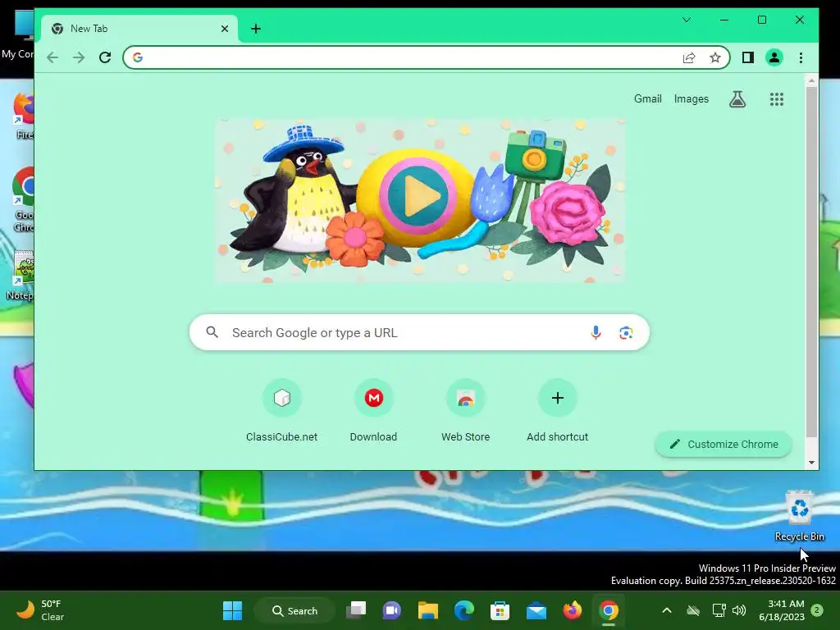Open taskbar Search box
840x630 pixels.
[294, 610]
